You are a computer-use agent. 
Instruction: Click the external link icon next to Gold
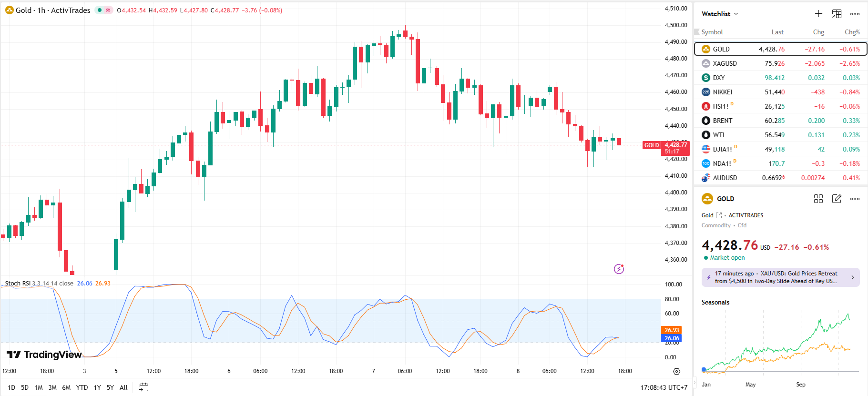tap(719, 215)
